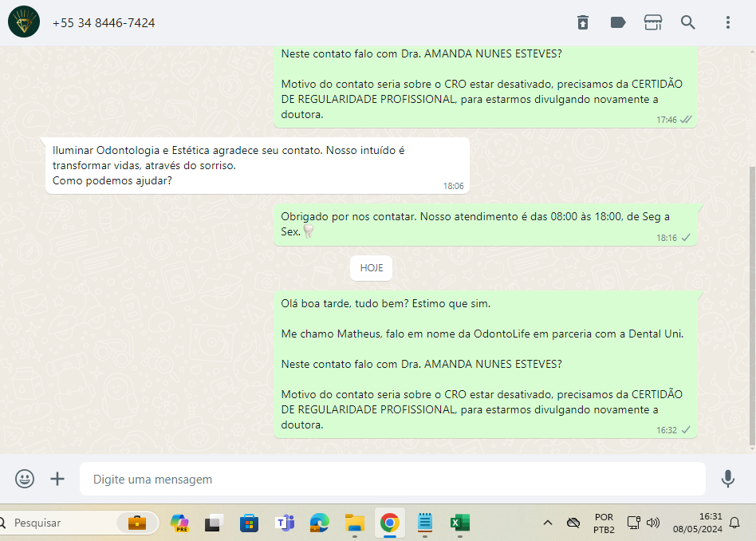Click the Windows taskbar Pesquisar search box
The height and width of the screenshot is (541, 756).
coord(80,523)
